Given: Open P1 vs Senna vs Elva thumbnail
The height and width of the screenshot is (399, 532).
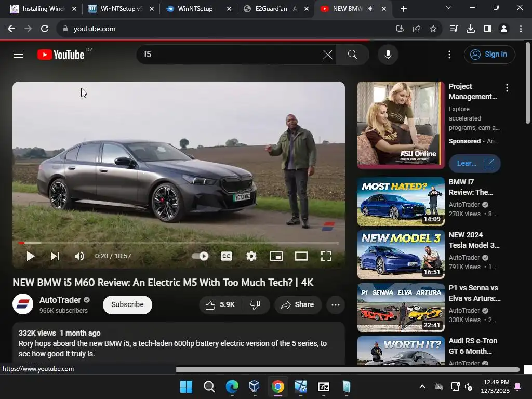Looking at the screenshot, I should [x=401, y=308].
